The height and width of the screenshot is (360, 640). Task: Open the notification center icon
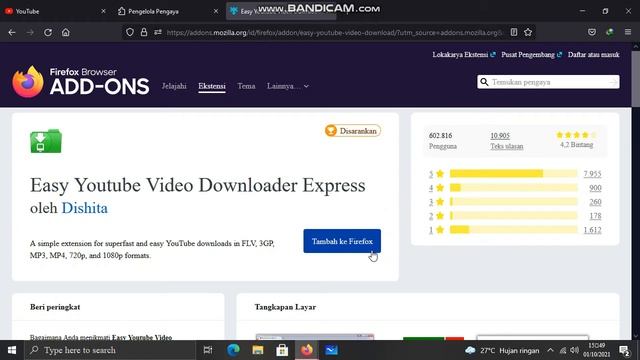[x=624, y=350]
